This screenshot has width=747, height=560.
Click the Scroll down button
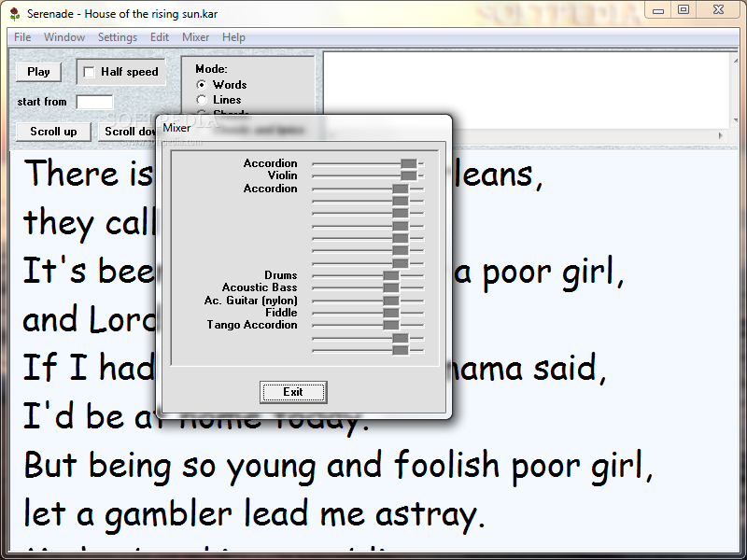(x=128, y=132)
